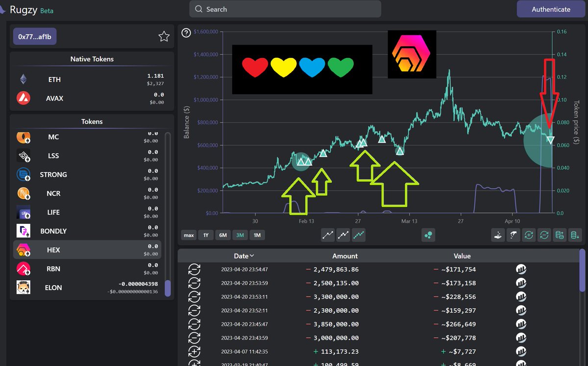Click the downward sell marker on the chart

[x=550, y=141]
